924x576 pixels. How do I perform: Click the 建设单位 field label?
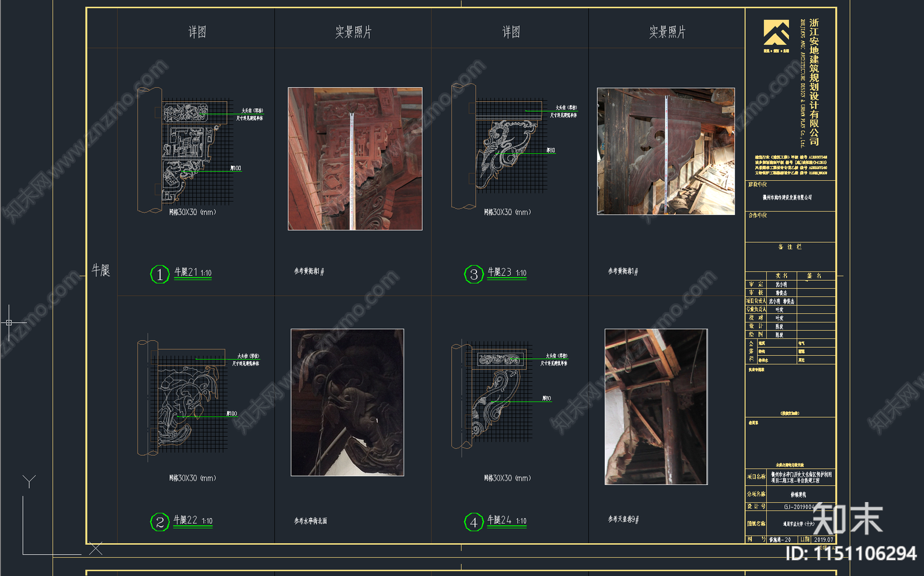pos(758,184)
